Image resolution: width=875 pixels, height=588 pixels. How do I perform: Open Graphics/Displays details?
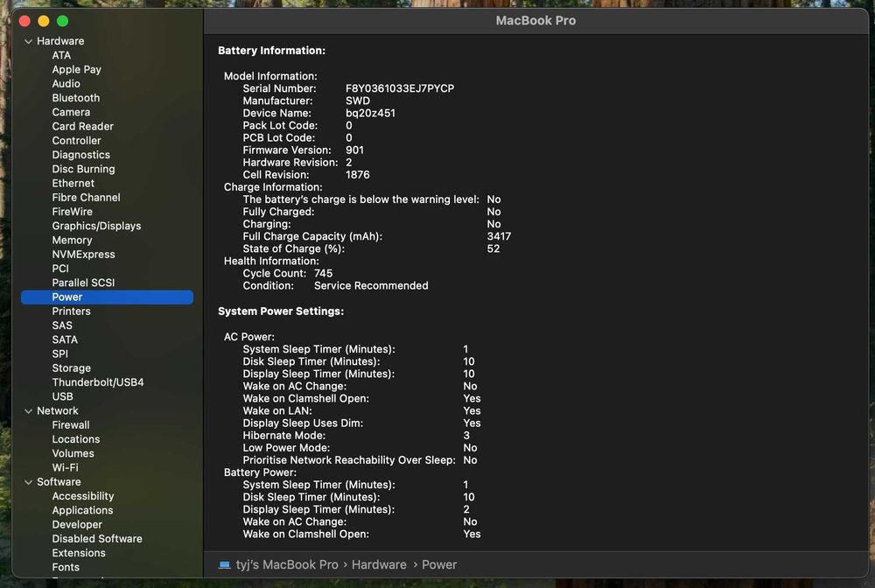[96, 226]
